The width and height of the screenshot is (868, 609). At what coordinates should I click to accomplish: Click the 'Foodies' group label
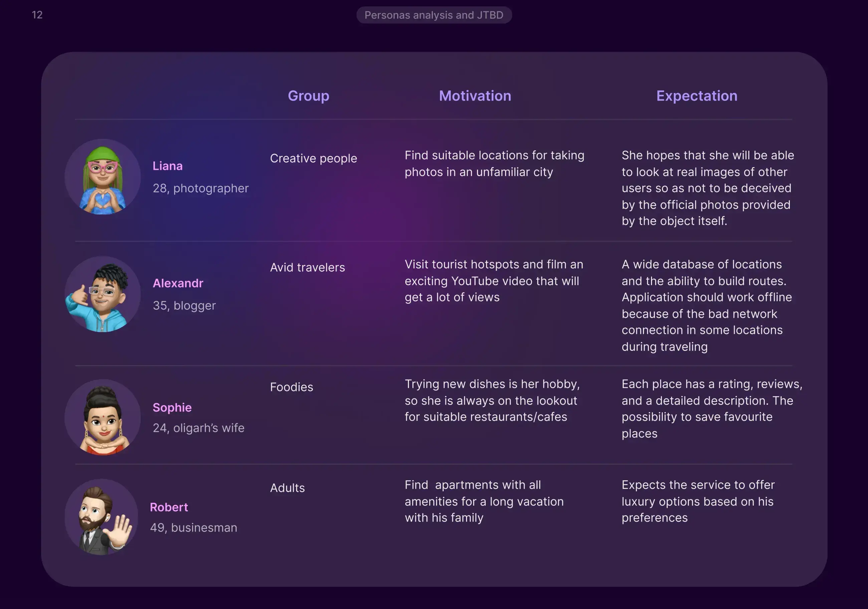tap(291, 387)
